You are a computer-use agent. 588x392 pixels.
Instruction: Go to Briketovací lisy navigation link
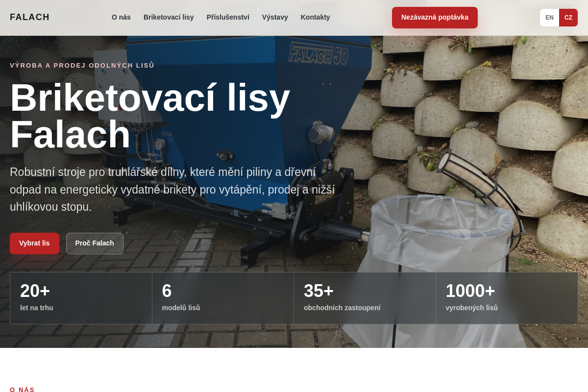[169, 17]
